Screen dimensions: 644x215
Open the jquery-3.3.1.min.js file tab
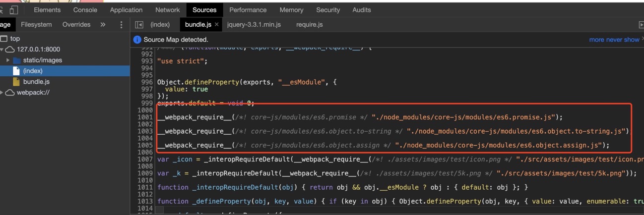pos(254,25)
